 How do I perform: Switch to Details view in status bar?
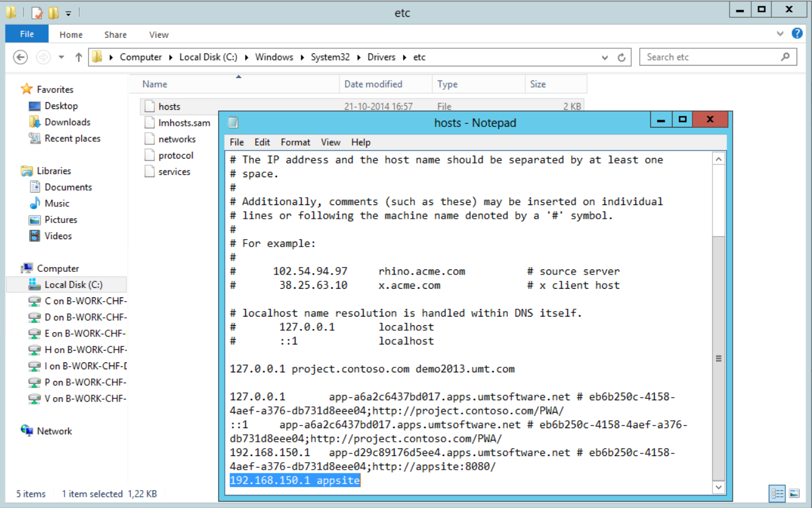coord(777,494)
